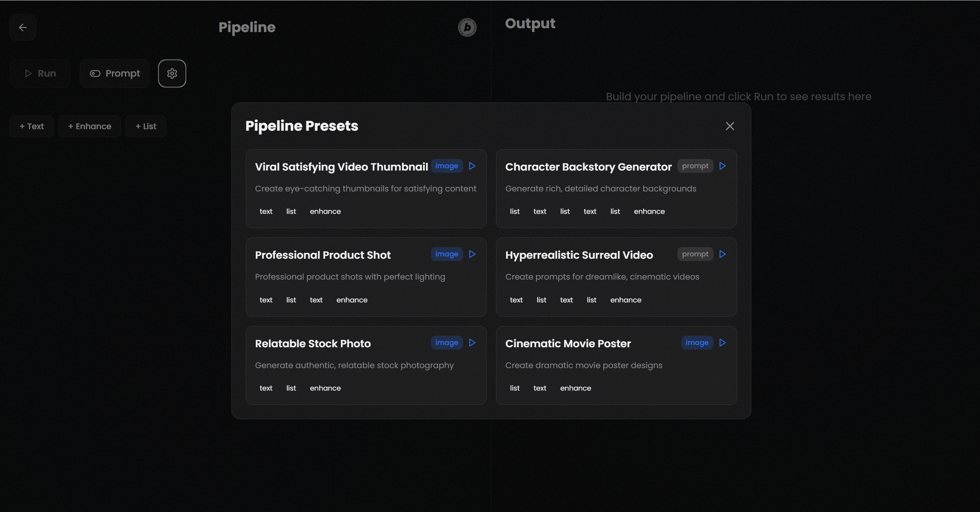Toggle the Prompt mode switch
The width and height of the screenshot is (980, 512).
click(x=115, y=73)
